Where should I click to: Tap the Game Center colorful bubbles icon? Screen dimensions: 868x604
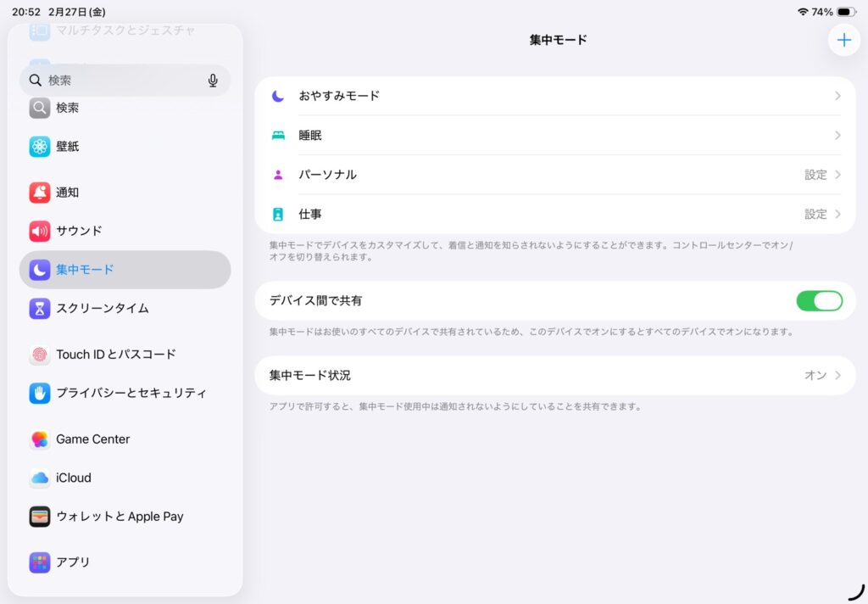pyautogui.click(x=40, y=439)
